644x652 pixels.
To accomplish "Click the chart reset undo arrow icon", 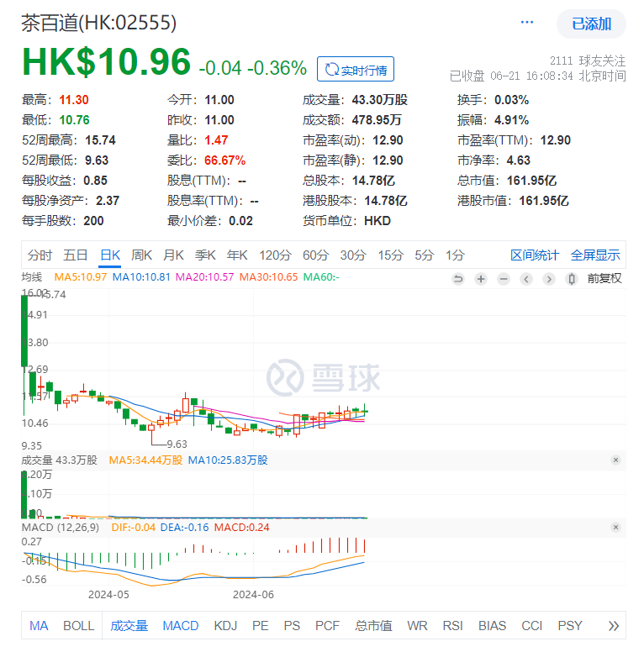I will click(x=458, y=279).
